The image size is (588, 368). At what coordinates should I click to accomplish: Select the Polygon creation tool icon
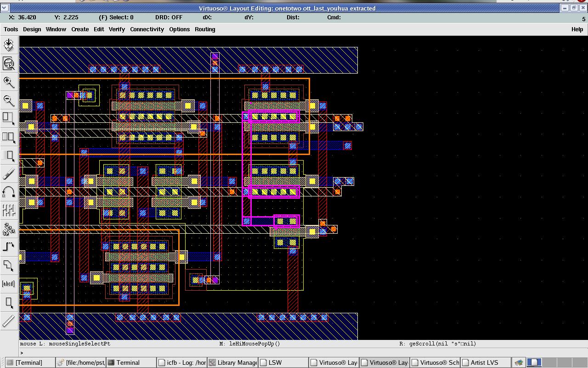click(9, 265)
